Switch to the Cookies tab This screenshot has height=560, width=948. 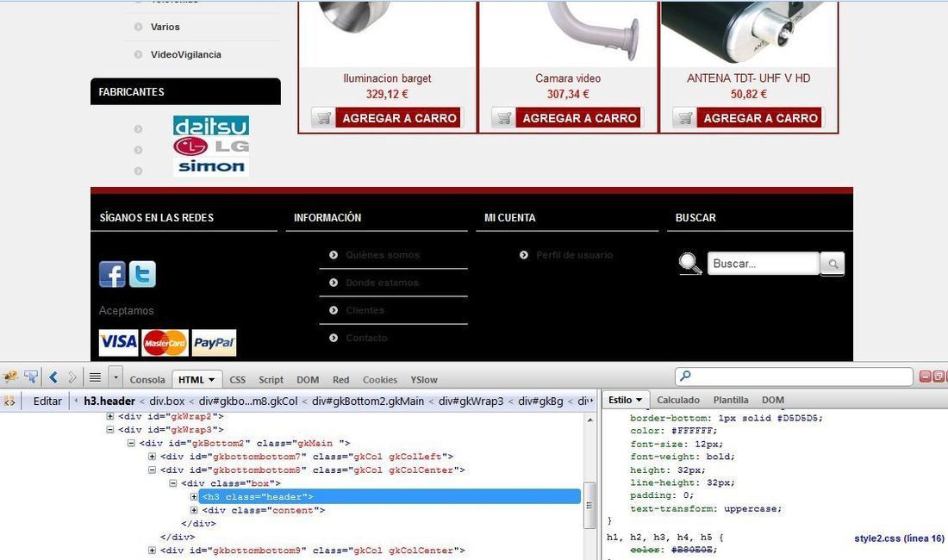coord(380,380)
